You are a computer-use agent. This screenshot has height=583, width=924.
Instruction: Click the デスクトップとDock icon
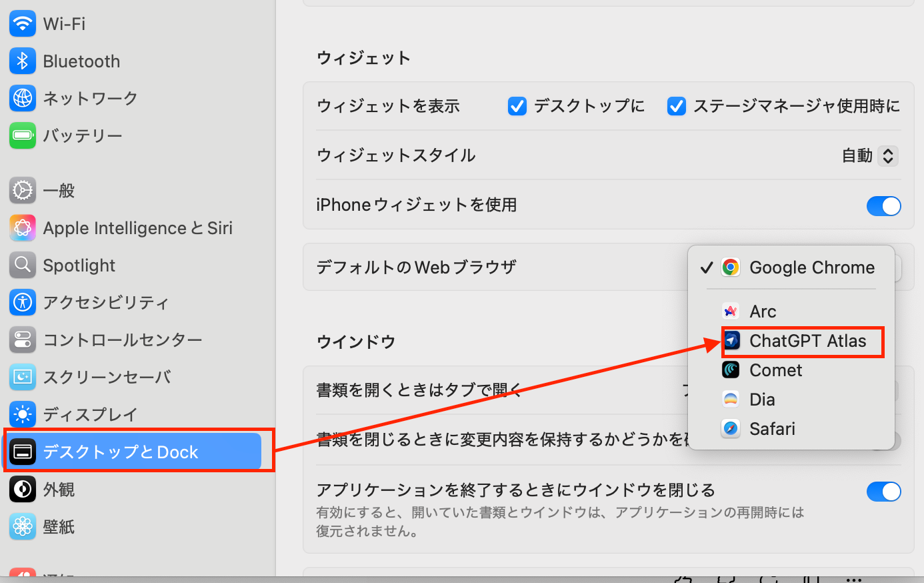(x=23, y=452)
